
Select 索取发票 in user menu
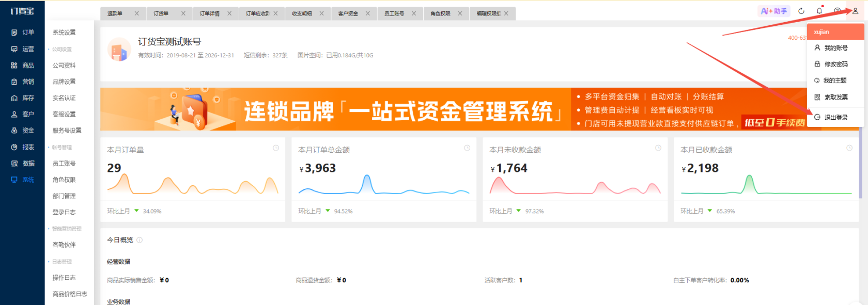[x=835, y=97]
